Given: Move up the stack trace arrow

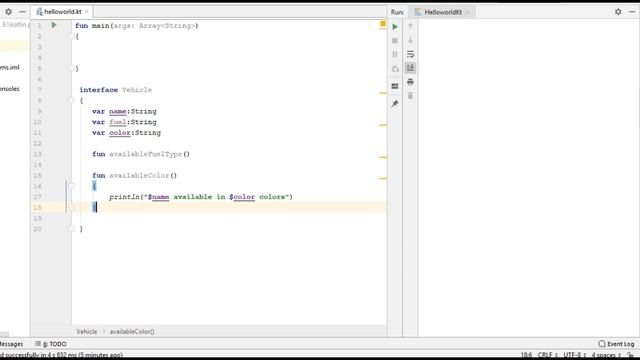Looking at the screenshot, I should (410, 27).
